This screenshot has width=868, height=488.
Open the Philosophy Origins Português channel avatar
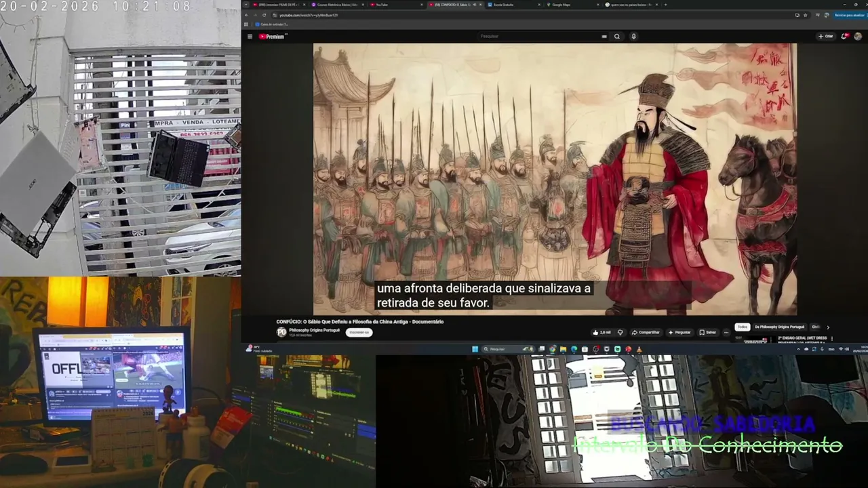(x=281, y=332)
